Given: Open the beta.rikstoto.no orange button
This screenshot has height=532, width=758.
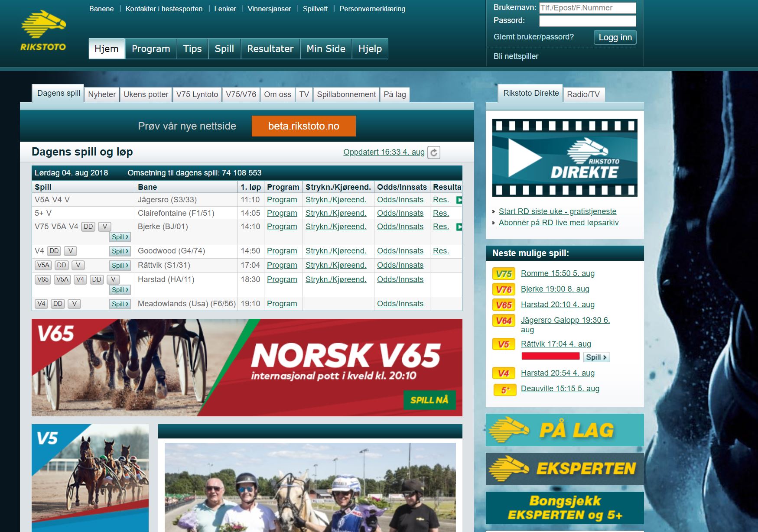Looking at the screenshot, I should click(x=303, y=126).
